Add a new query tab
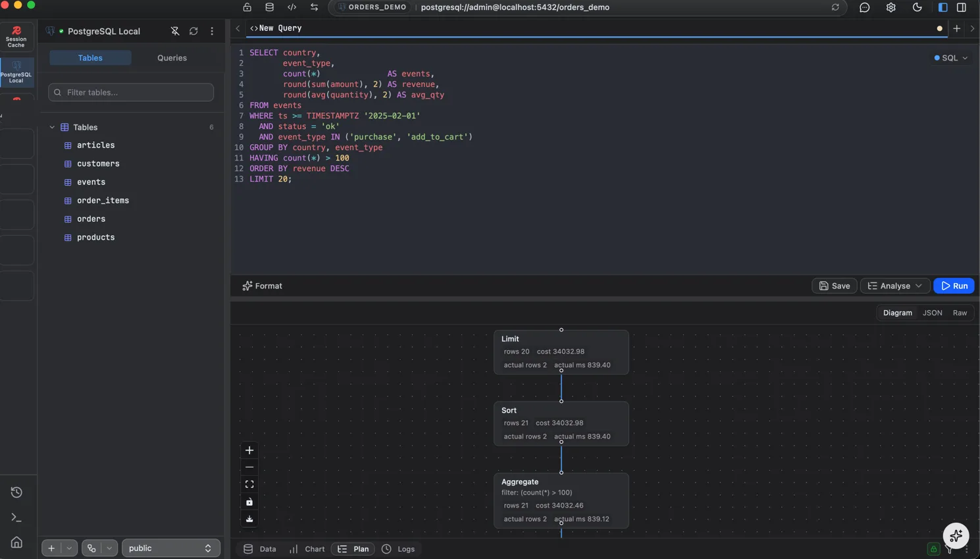The image size is (980, 559). pyautogui.click(x=957, y=28)
